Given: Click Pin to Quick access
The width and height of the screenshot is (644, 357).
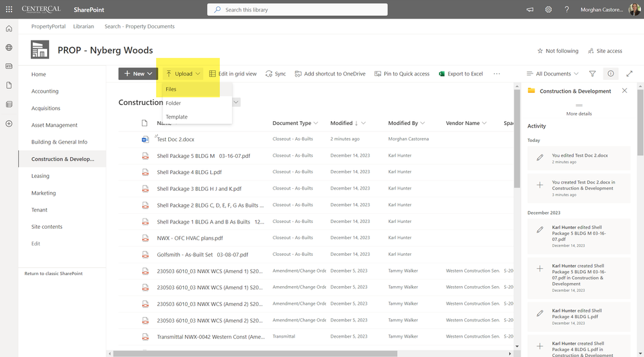Looking at the screenshot, I should click(x=402, y=74).
